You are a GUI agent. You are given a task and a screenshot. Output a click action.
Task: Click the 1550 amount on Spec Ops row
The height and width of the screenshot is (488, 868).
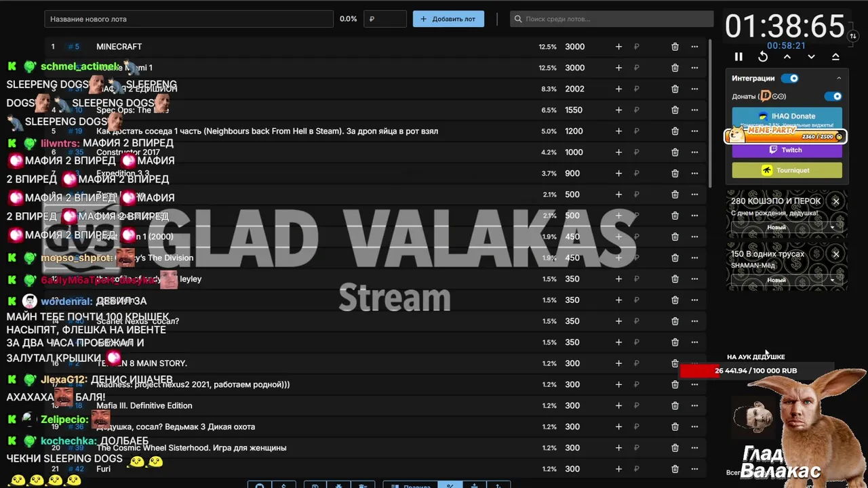click(x=574, y=110)
